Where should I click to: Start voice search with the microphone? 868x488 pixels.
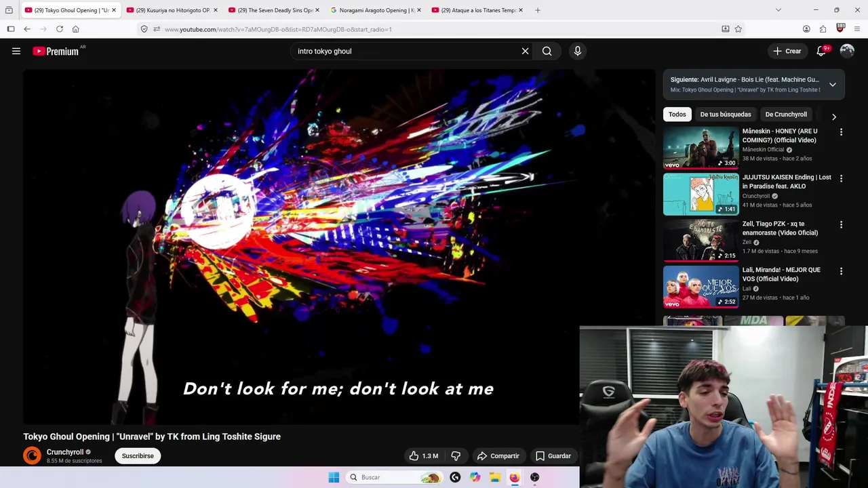point(578,51)
